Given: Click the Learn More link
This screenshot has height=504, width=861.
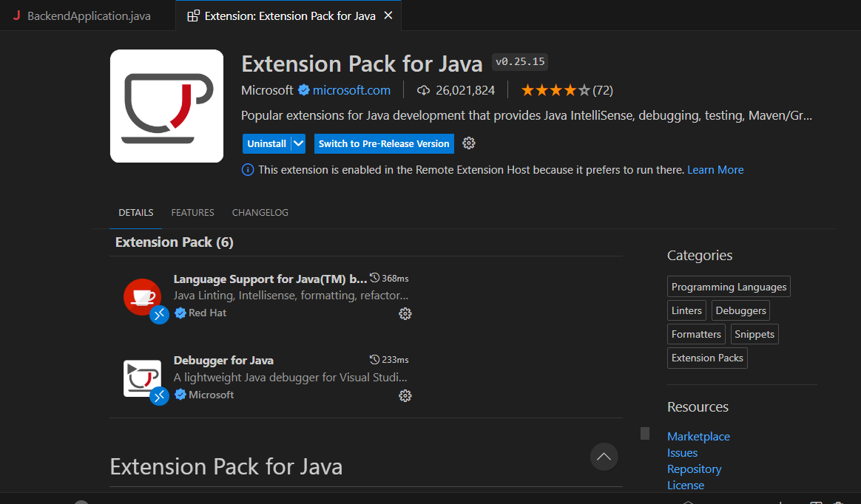Looking at the screenshot, I should coord(715,170).
